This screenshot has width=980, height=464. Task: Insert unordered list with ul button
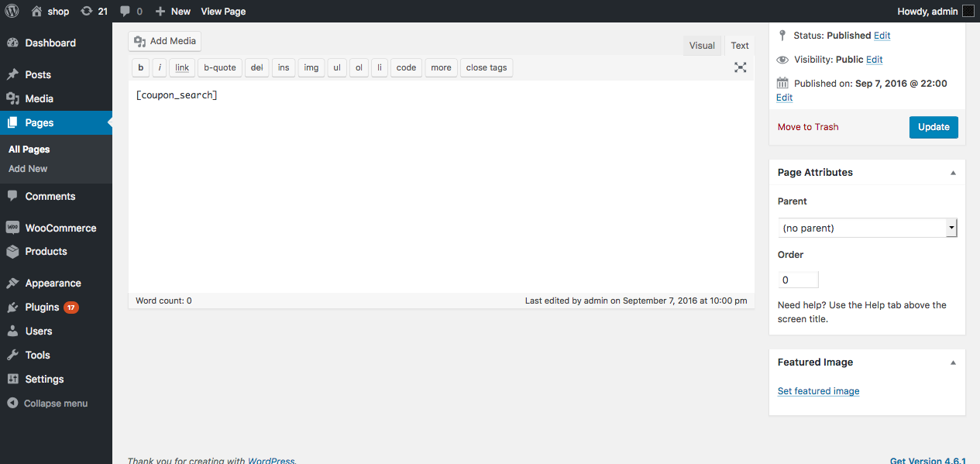click(x=337, y=67)
